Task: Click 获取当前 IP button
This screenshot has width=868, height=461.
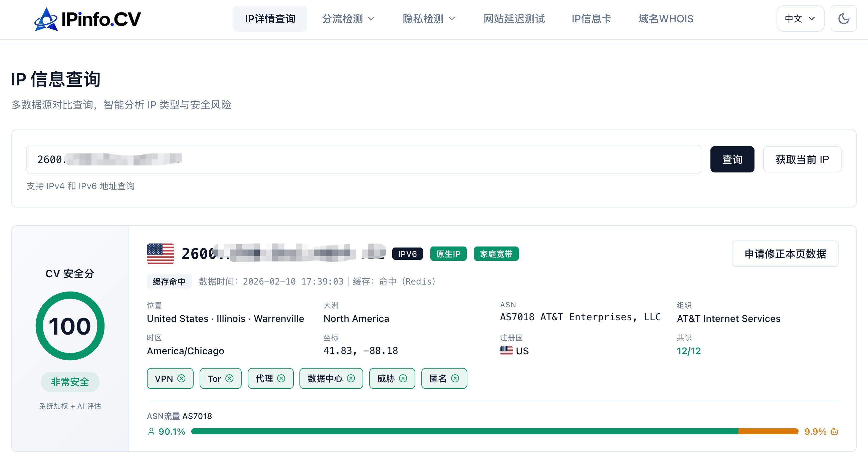Action: 802,159
